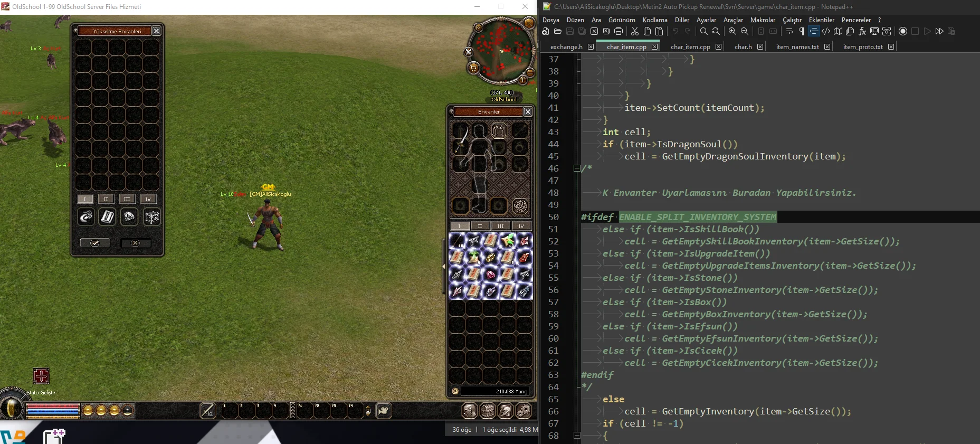Open the chest box inventory category
Viewport: 980px width, 444px height.
point(152,217)
